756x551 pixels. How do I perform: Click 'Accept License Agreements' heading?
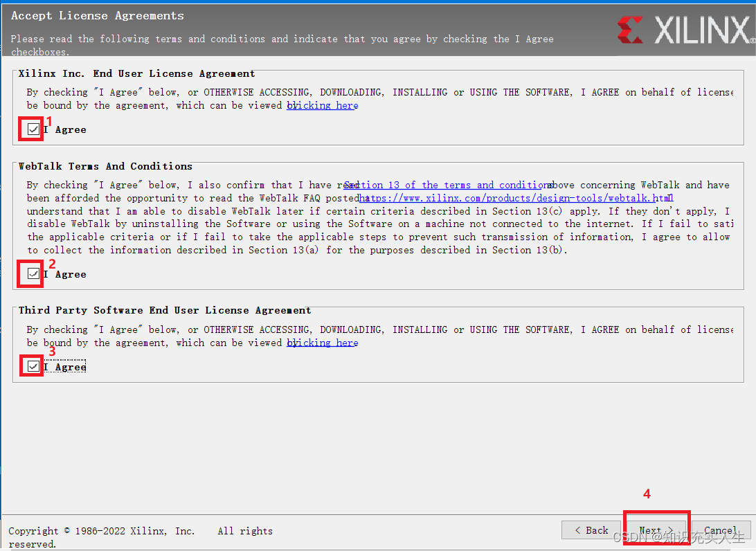point(98,16)
